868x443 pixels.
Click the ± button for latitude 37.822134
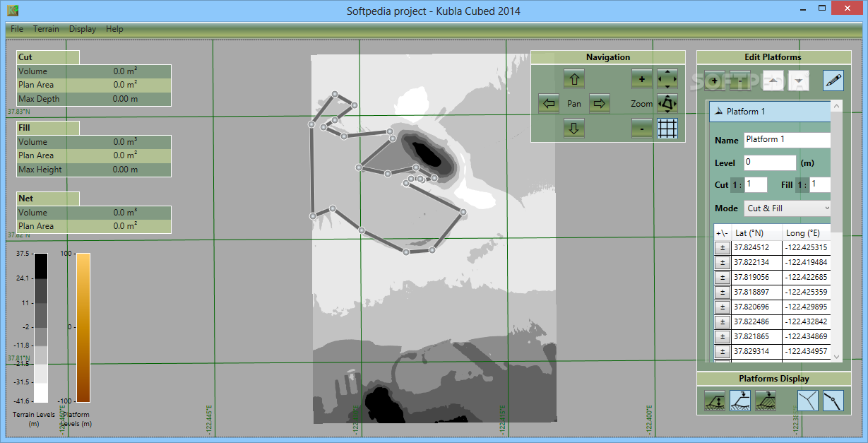[x=723, y=262]
